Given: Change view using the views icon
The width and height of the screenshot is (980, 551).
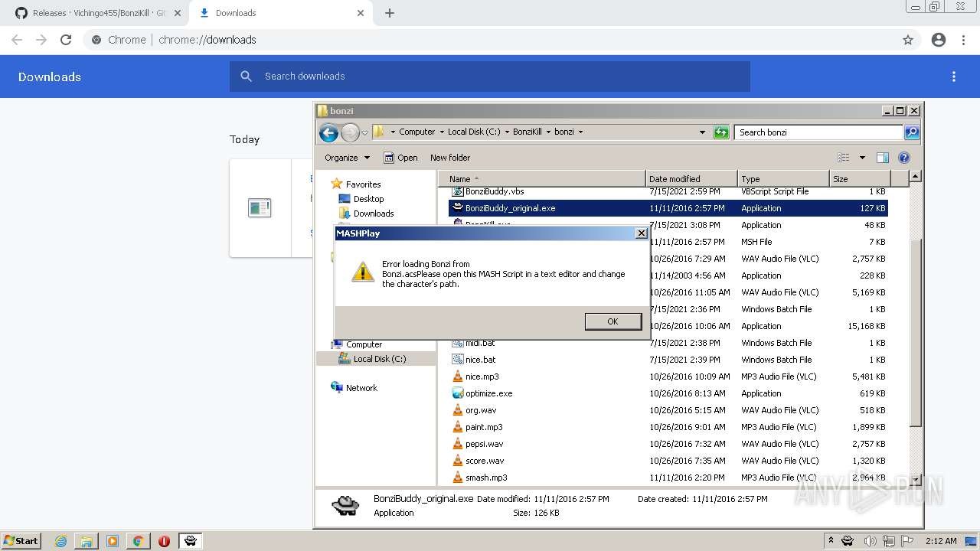Looking at the screenshot, I should tap(844, 158).
